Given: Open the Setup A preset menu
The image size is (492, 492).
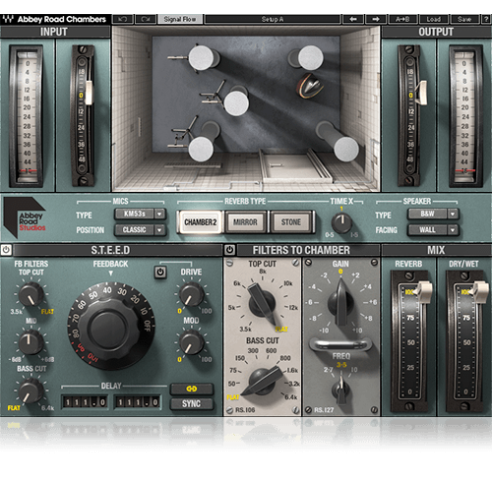Looking at the screenshot, I should click(x=272, y=19).
